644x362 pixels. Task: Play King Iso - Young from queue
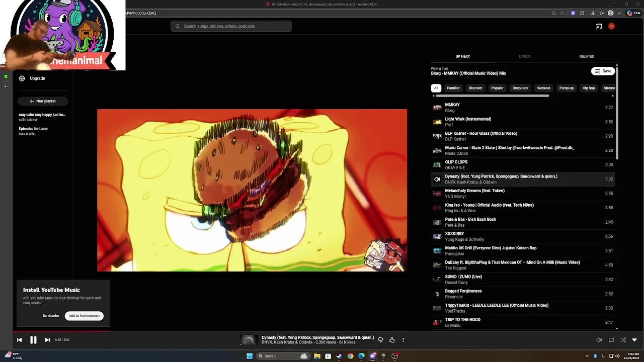tap(523, 208)
